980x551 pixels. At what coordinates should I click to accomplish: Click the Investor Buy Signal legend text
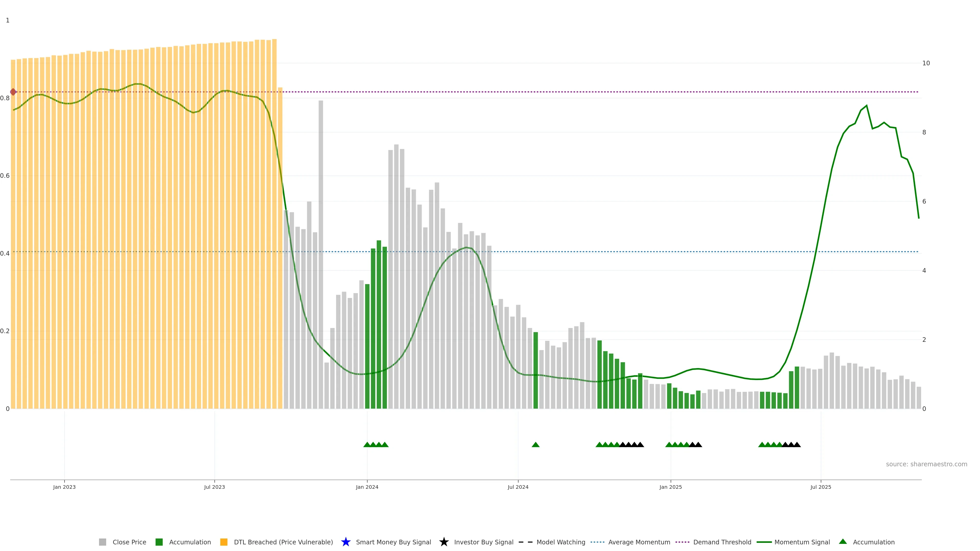point(484,542)
